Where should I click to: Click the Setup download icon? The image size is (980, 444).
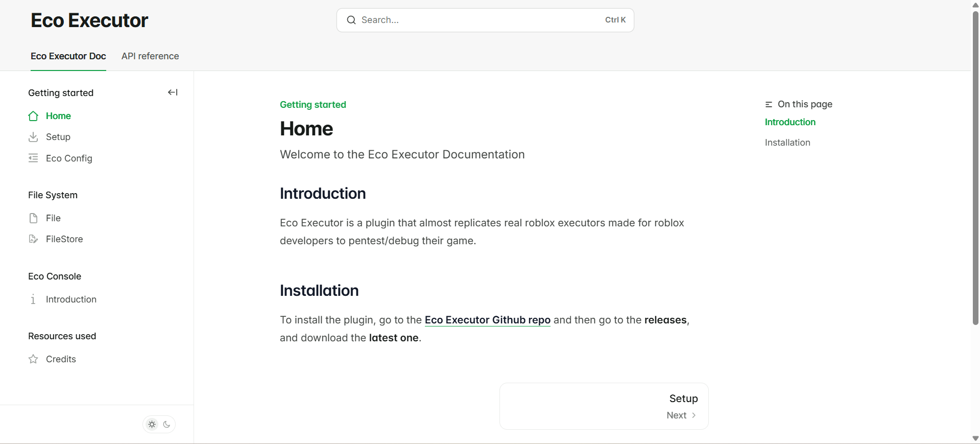pos(33,137)
